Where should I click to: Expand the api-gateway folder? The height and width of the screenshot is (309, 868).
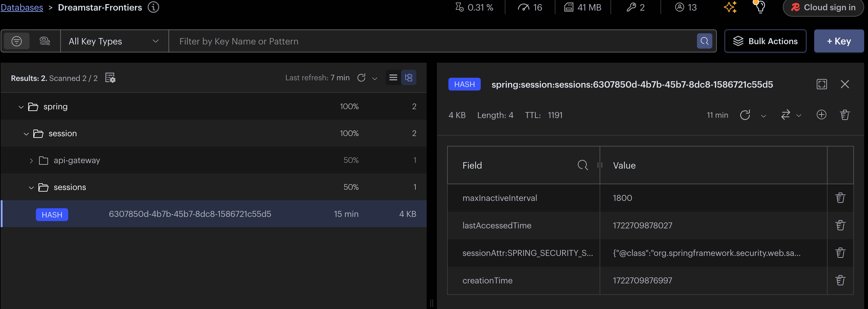click(31, 160)
